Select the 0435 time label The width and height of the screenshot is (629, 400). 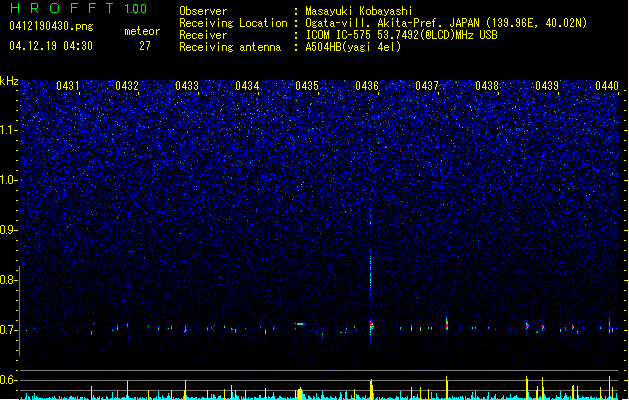coord(307,85)
